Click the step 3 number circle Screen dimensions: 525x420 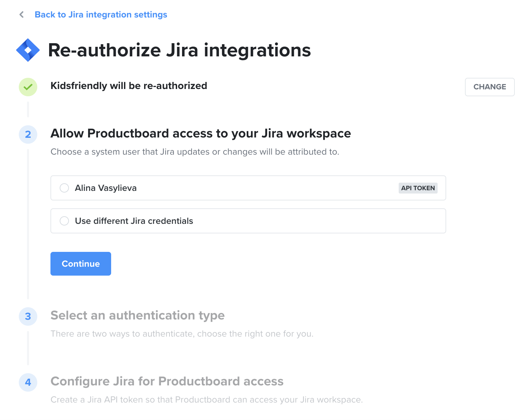pos(28,316)
